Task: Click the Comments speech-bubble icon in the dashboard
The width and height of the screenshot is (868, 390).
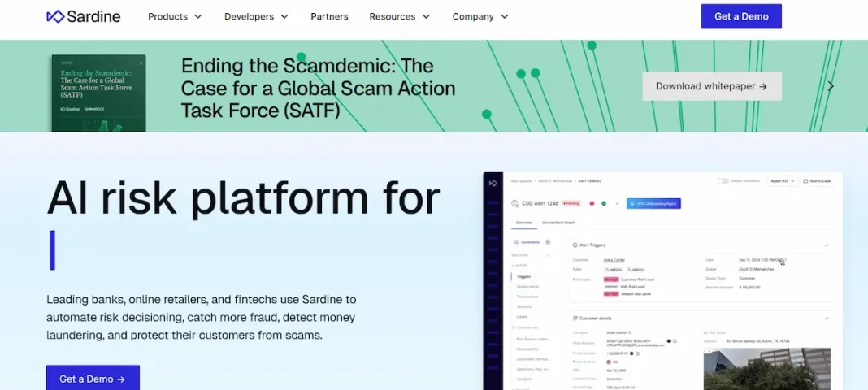Action: (x=516, y=242)
